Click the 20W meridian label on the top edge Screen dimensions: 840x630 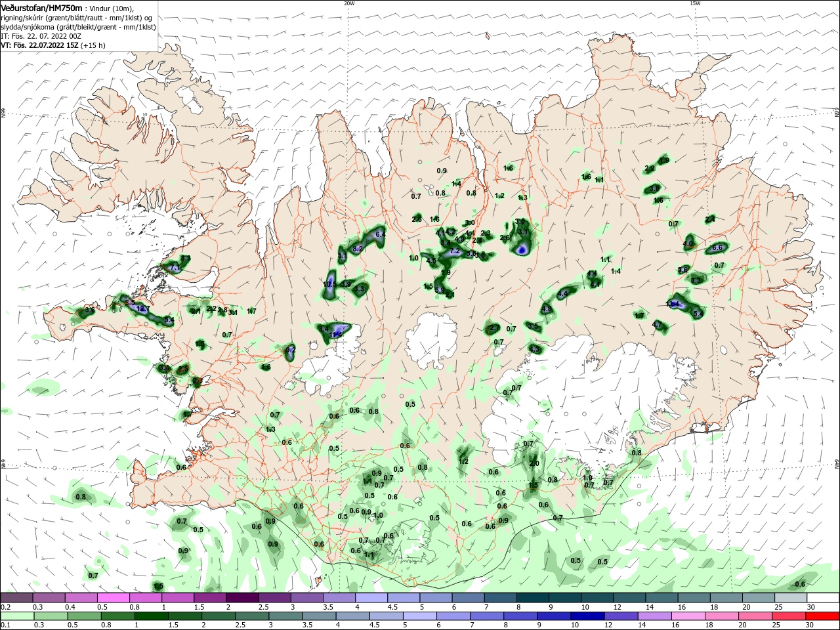pyautogui.click(x=349, y=3)
